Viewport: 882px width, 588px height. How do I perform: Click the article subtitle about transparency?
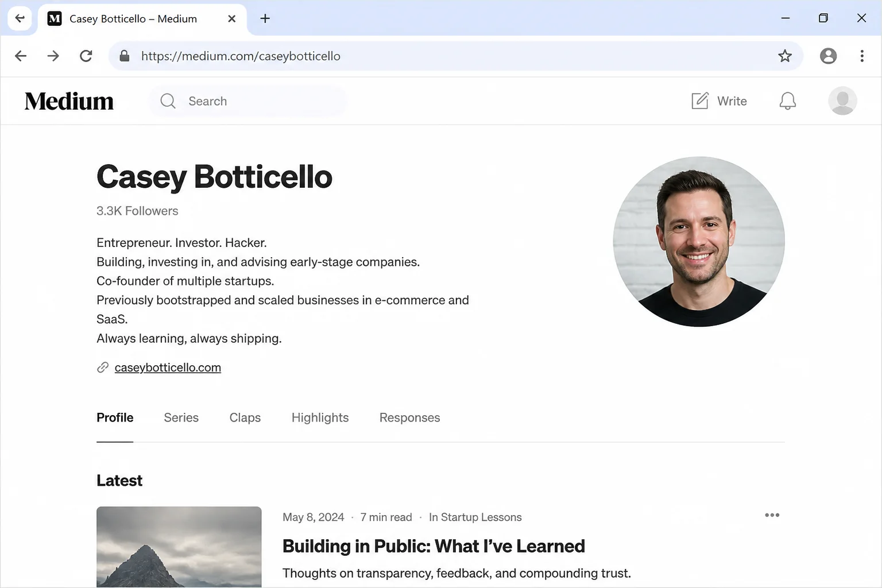[x=457, y=573]
